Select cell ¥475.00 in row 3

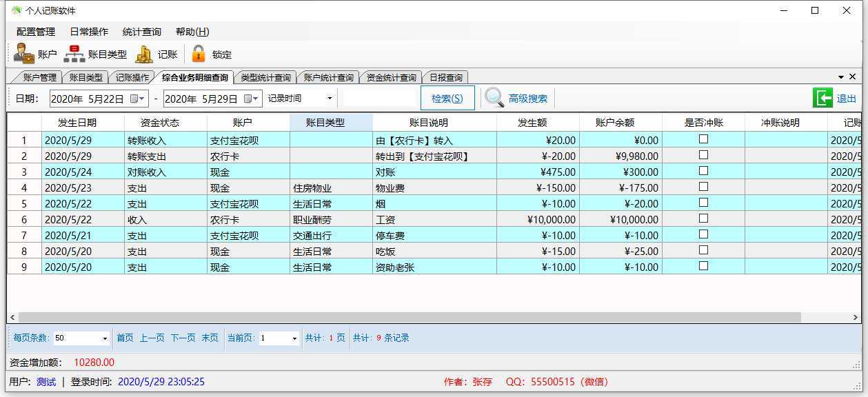tap(538, 172)
